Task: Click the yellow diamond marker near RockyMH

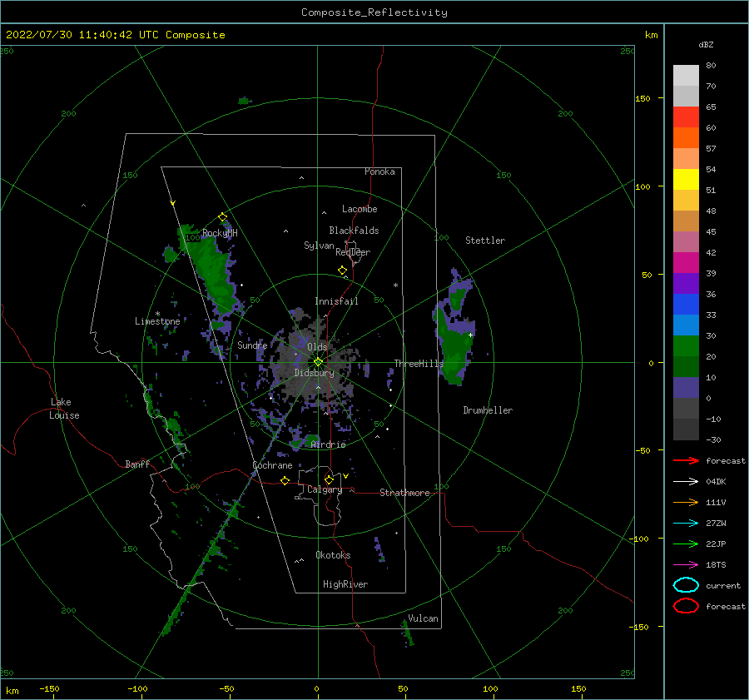Action: pyautogui.click(x=222, y=217)
